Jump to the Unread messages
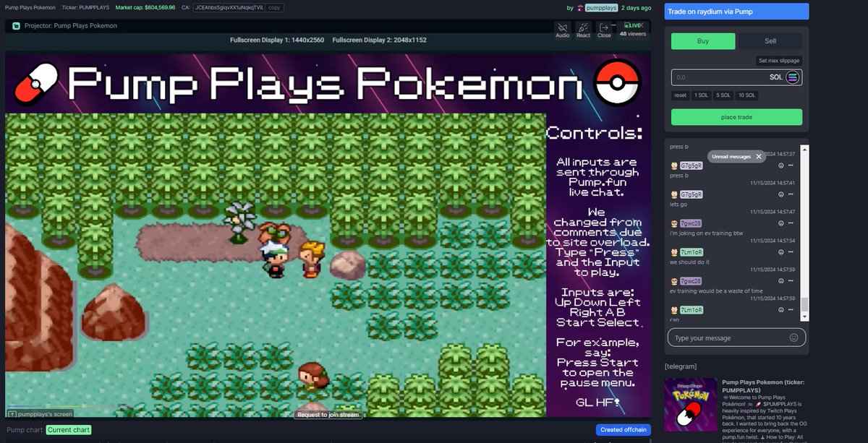This screenshot has width=868, height=443. click(731, 156)
